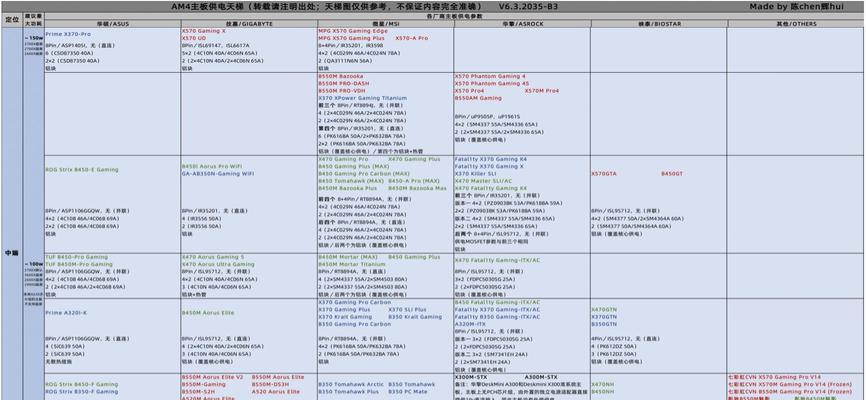This screenshot has width=866, height=400.
Task: Click the X570 Pro4 entry
Action: coord(469,91)
